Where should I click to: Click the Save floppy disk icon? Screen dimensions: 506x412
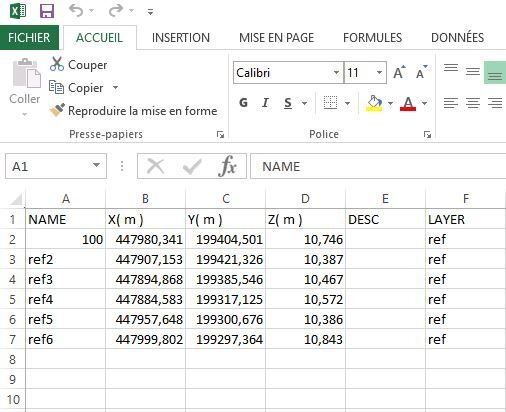[x=47, y=11]
